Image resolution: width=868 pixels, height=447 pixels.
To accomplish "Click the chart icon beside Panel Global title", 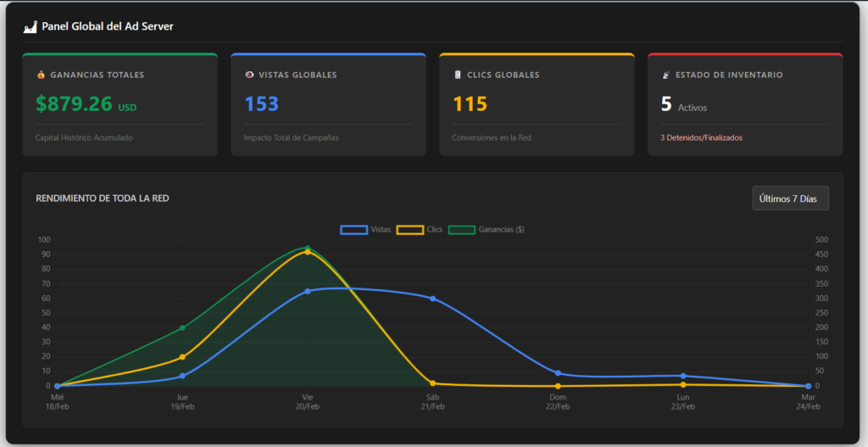I will [x=30, y=27].
